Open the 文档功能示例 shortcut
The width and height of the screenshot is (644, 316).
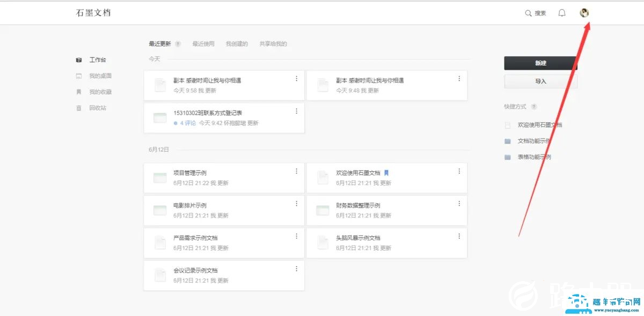pos(534,141)
